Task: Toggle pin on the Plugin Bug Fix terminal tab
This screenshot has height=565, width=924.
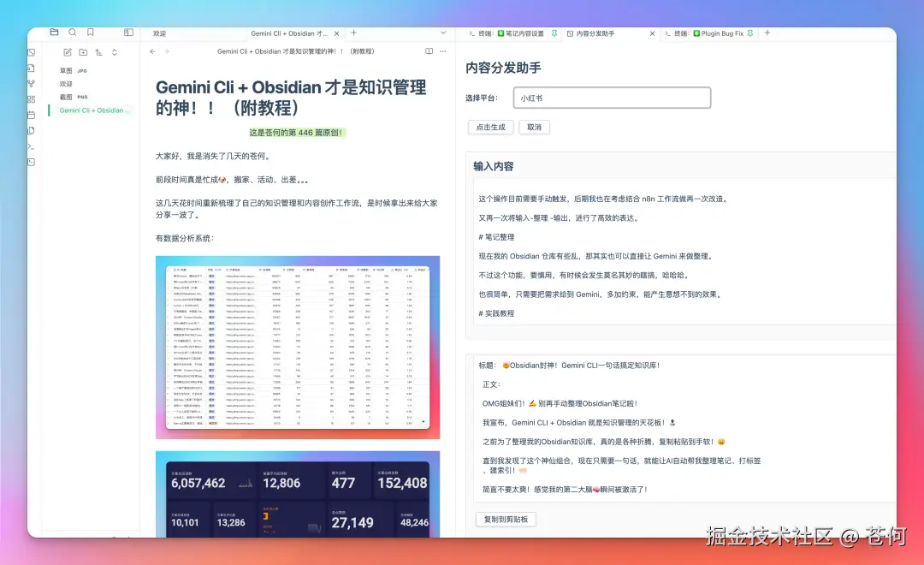Action: [x=751, y=35]
